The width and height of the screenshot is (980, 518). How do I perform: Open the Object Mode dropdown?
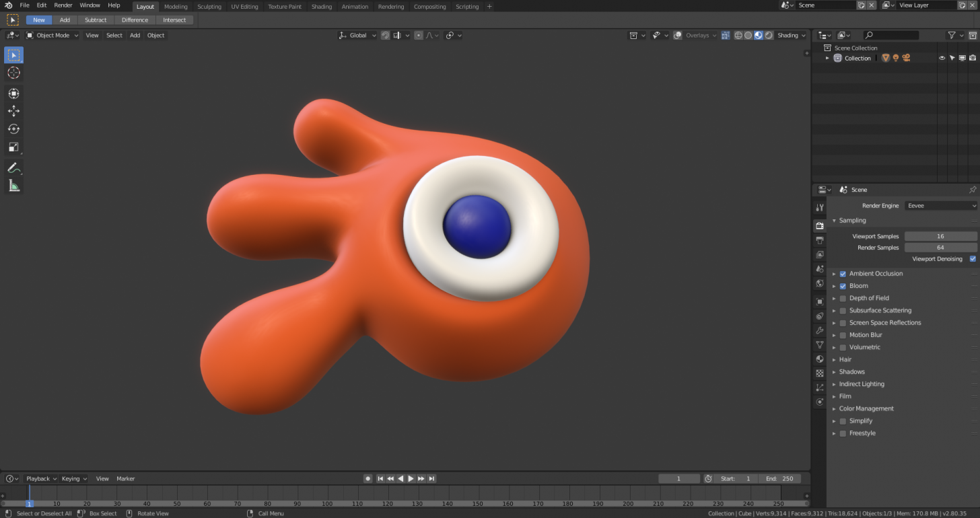[53, 36]
